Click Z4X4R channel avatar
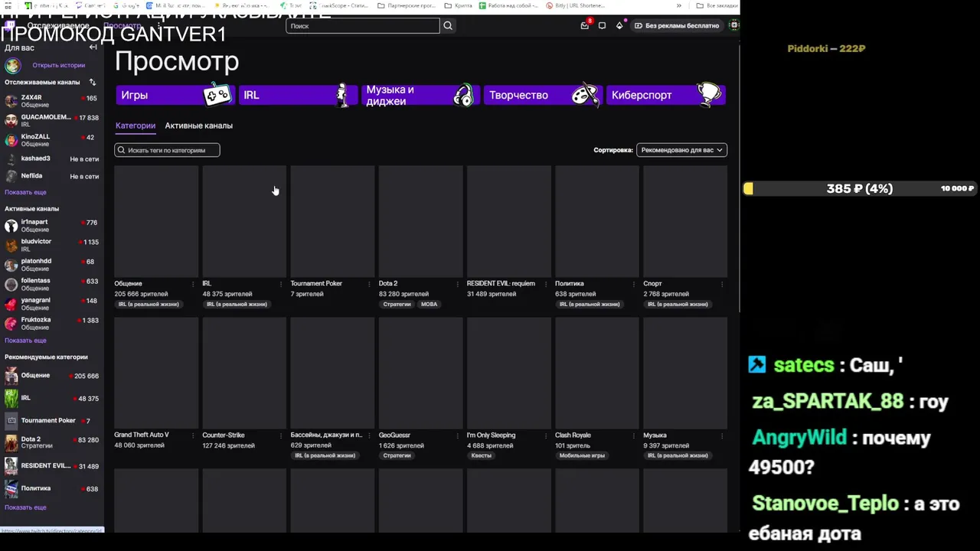Screen dimensions: 980x551 pos(11,101)
